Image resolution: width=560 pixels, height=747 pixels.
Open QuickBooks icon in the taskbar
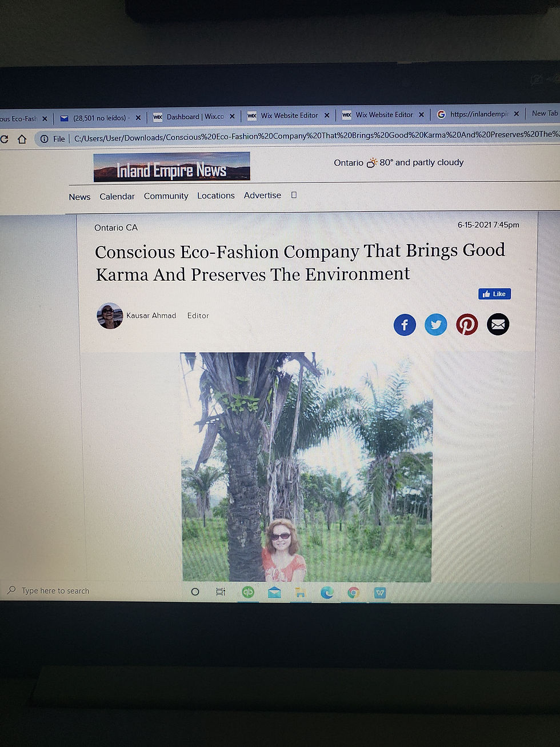[x=248, y=592]
